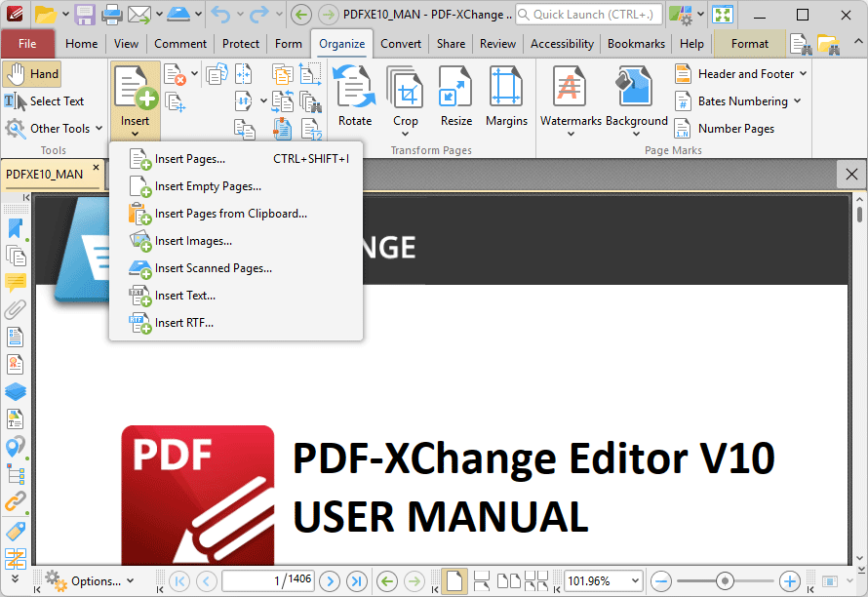Open the File tab

click(27, 44)
